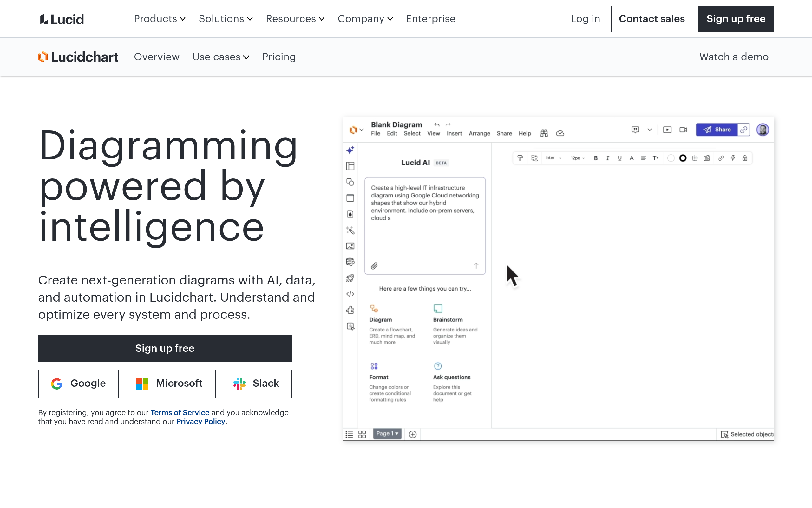
Task: Sign up with Microsoft
Action: coord(169,384)
